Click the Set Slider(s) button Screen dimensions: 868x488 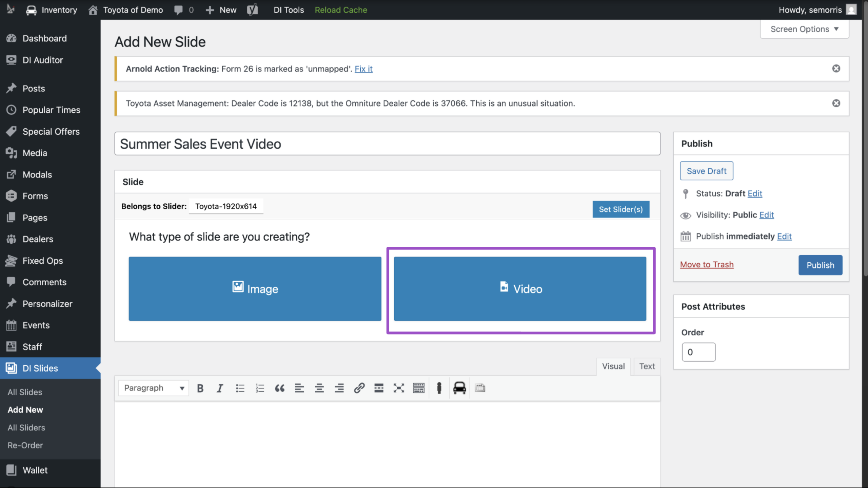(x=621, y=209)
